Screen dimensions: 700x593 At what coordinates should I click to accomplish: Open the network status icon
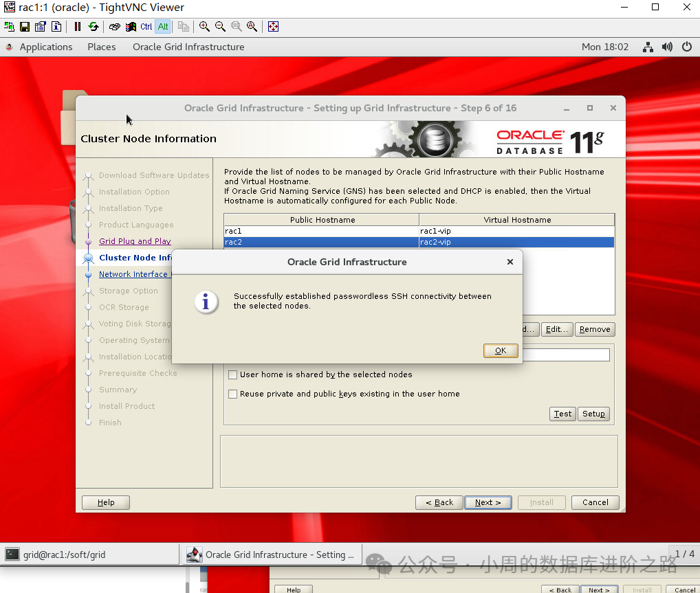click(x=648, y=47)
